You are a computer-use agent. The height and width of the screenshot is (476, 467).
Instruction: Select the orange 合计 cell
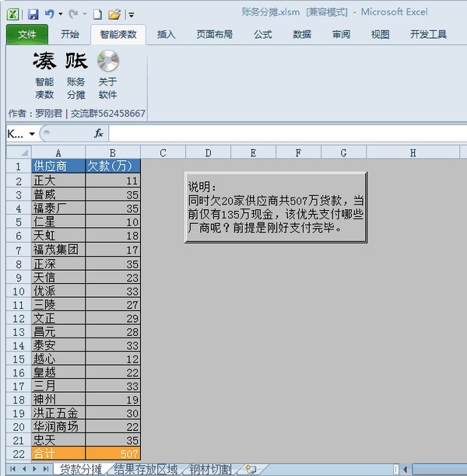58,453
